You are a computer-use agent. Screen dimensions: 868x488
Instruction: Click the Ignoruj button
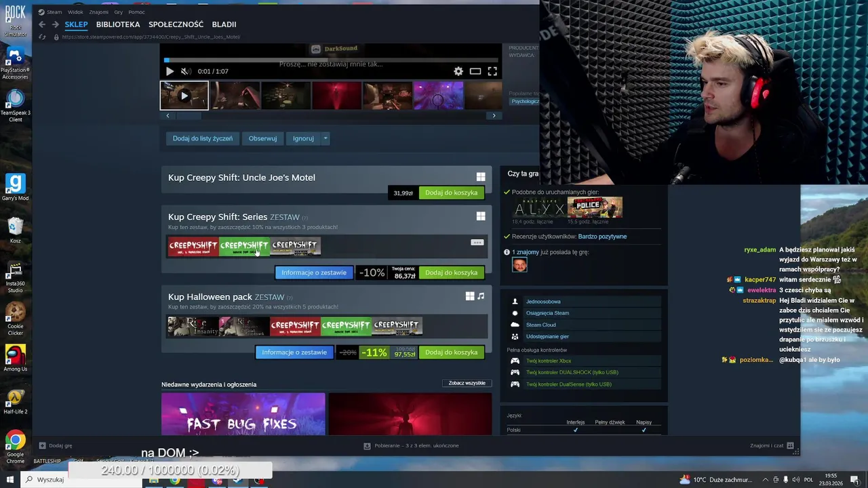click(x=303, y=138)
